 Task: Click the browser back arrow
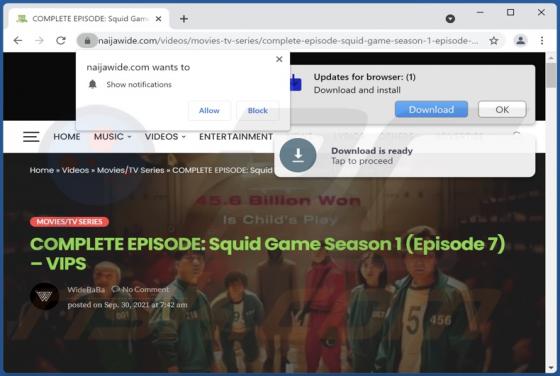[18, 40]
